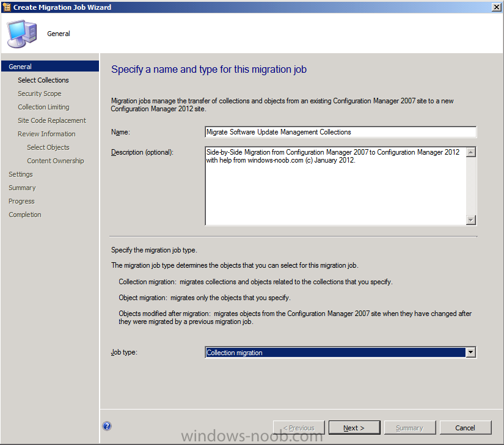Click the 'Object migration:' description line
The height and width of the screenshot is (445, 504).
(x=205, y=298)
